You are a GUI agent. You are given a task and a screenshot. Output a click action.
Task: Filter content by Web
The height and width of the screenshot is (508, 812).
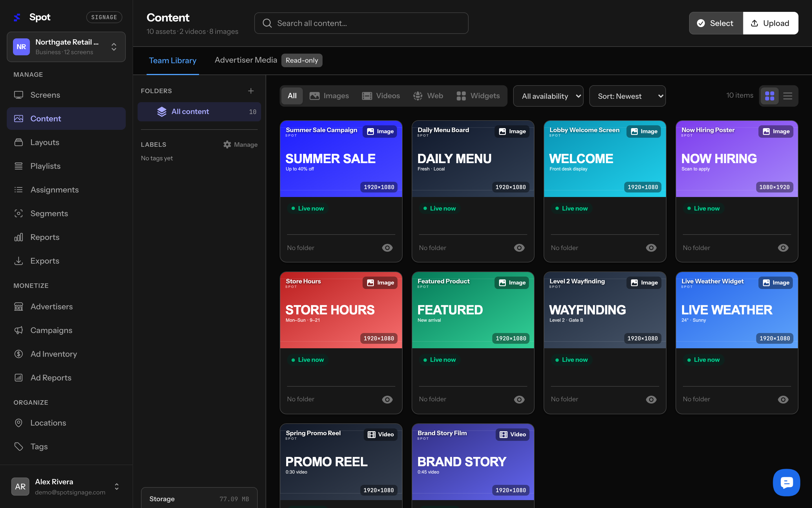coord(428,96)
